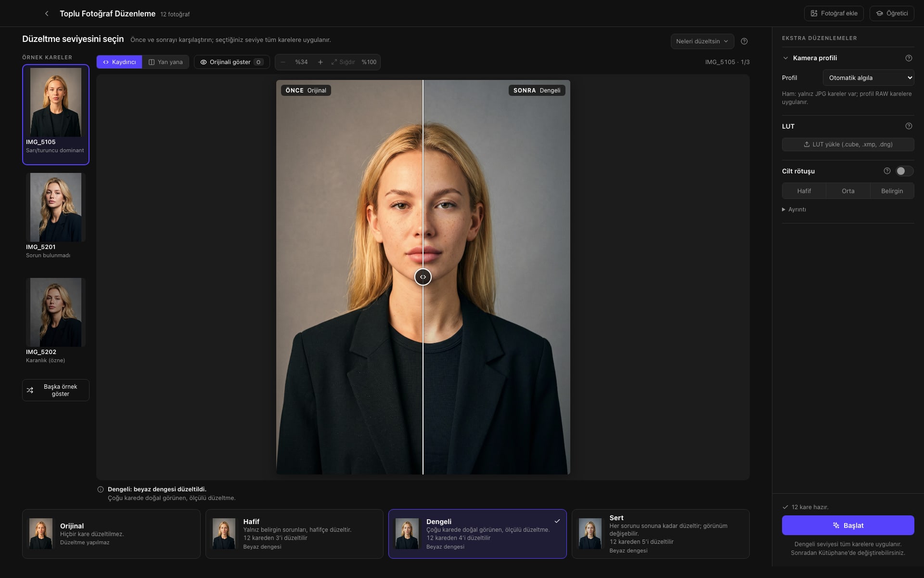The height and width of the screenshot is (578, 924).
Task: Toggle Orijinali göster eye button
Action: click(231, 62)
